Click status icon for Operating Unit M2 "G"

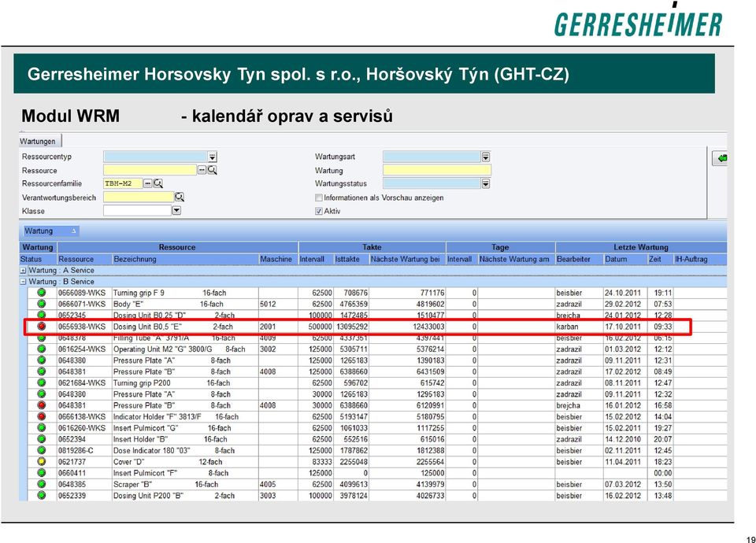click(x=42, y=349)
